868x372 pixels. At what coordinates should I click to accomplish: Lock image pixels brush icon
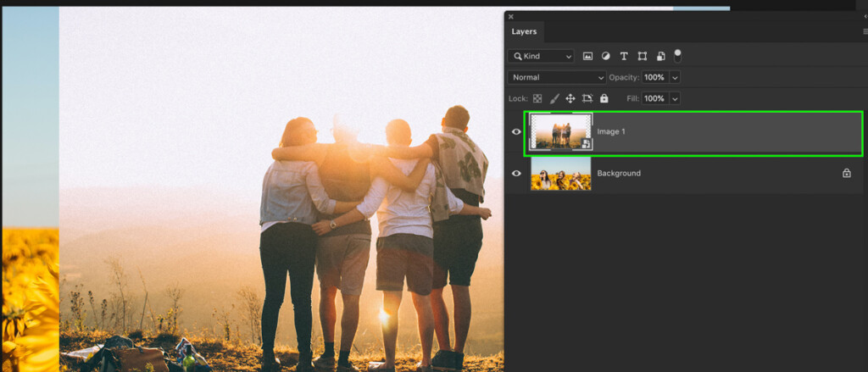coord(554,98)
